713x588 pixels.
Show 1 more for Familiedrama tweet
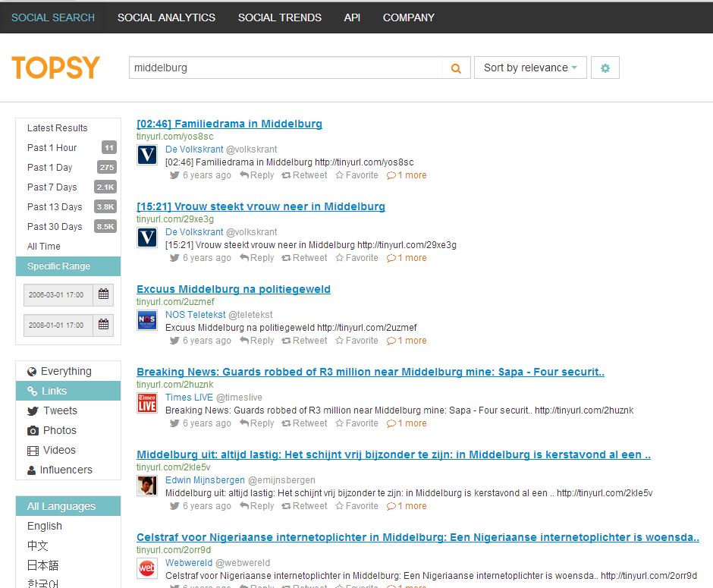(x=407, y=175)
